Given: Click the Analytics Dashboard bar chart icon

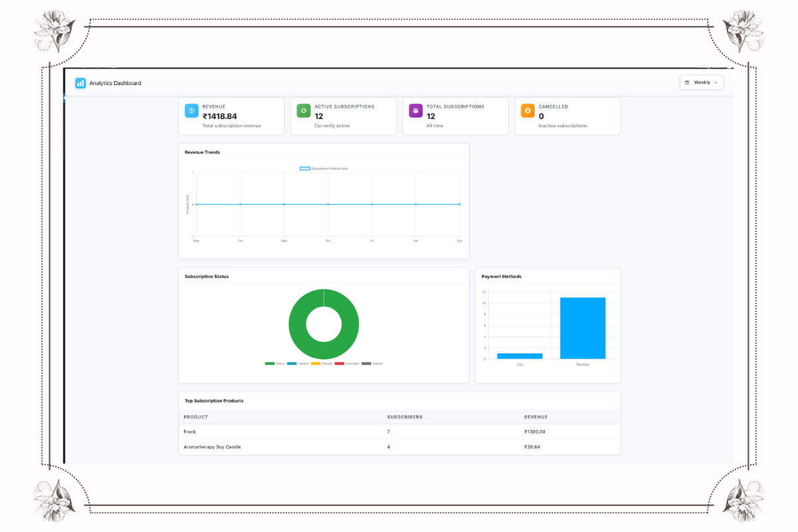Looking at the screenshot, I should (x=80, y=83).
